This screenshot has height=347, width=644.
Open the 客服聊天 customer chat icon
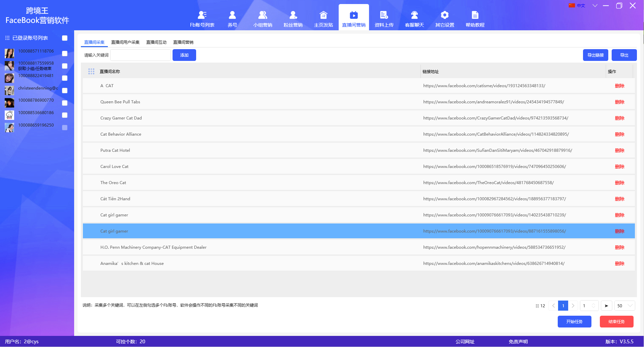414,15
